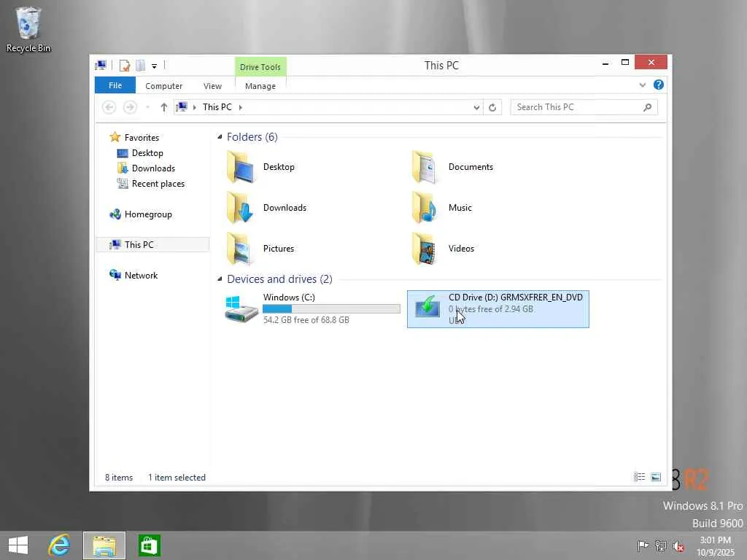Click the network icon in system tray
747x560 pixels.
661,545
